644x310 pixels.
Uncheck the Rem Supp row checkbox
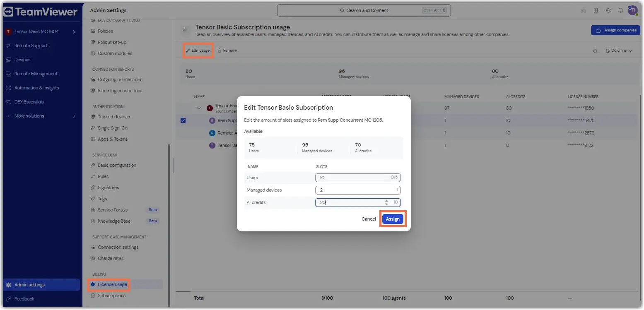[183, 120]
